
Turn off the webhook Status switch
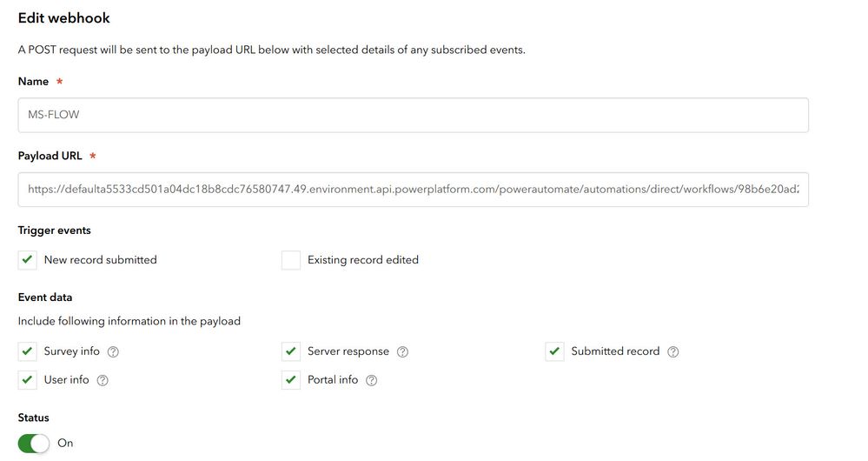pyautogui.click(x=35, y=444)
